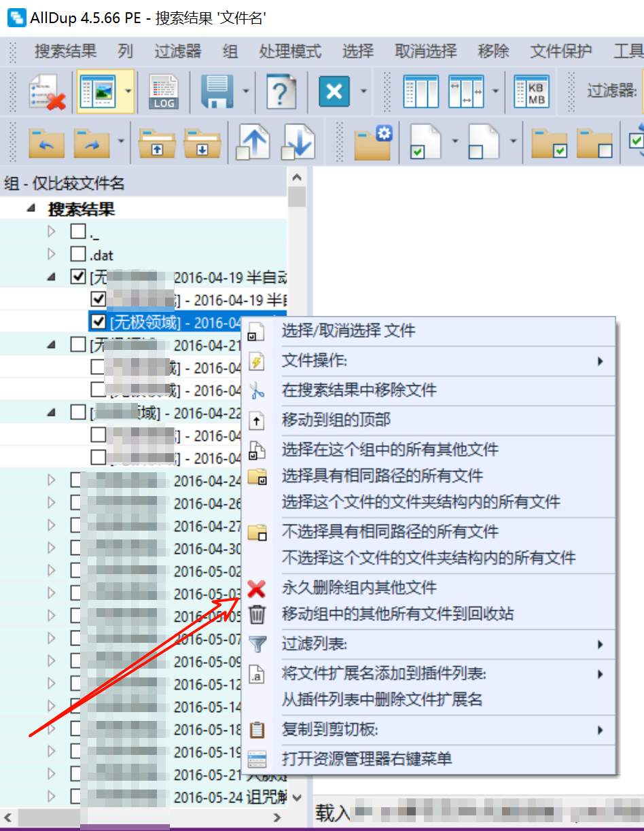The width and height of the screenshot is (644, 831).
Task: Choose 在搜索结果中移除文件
Action: 429,391
